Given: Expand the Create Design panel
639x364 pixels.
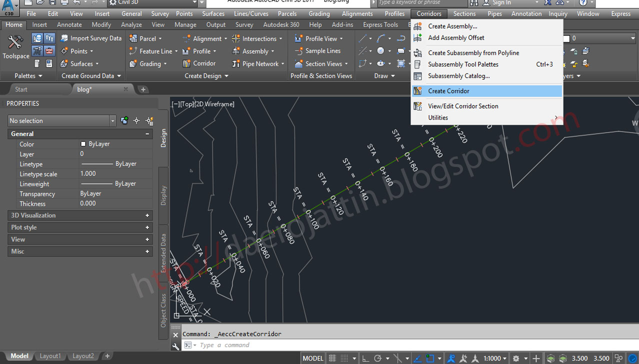Looking at the screenshot, I should 206,75.
